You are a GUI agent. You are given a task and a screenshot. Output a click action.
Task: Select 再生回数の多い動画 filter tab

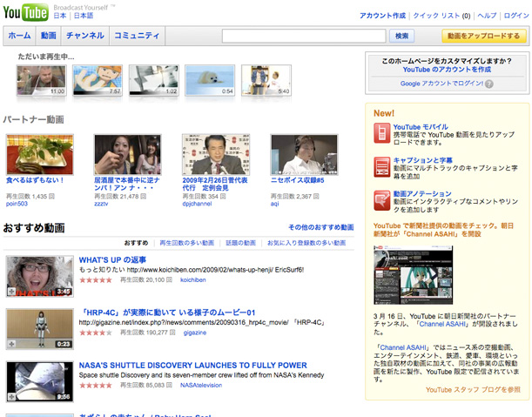coord(187,243)
